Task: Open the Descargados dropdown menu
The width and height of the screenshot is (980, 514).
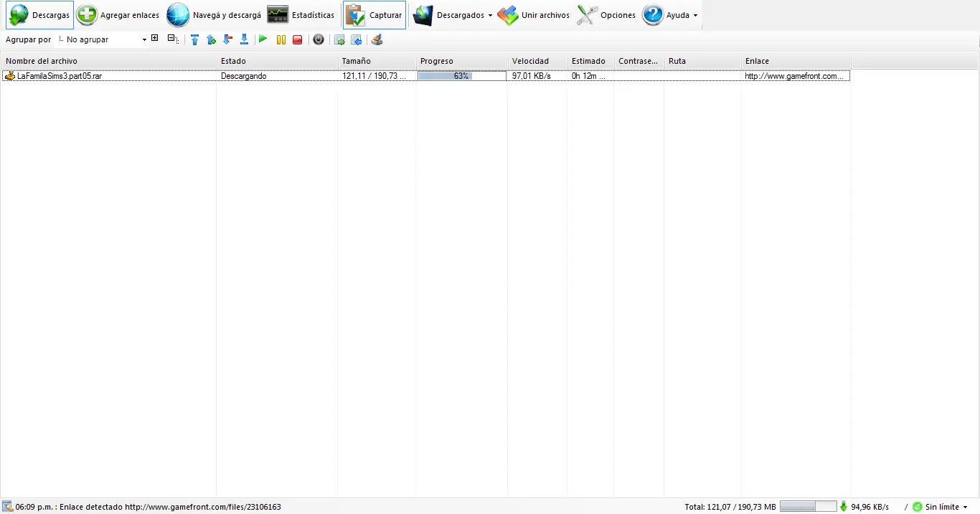Action: click(x=453, y=15)
